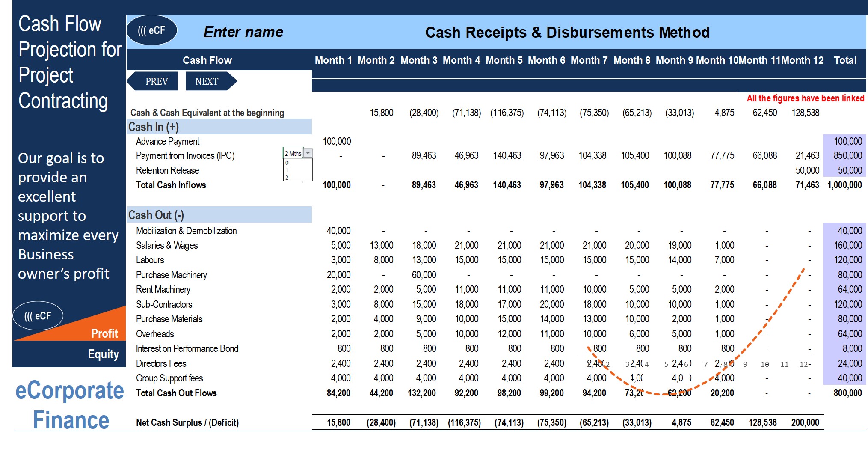Click the eCF logo oval in sidebar
868x449 pixels.
38,316
